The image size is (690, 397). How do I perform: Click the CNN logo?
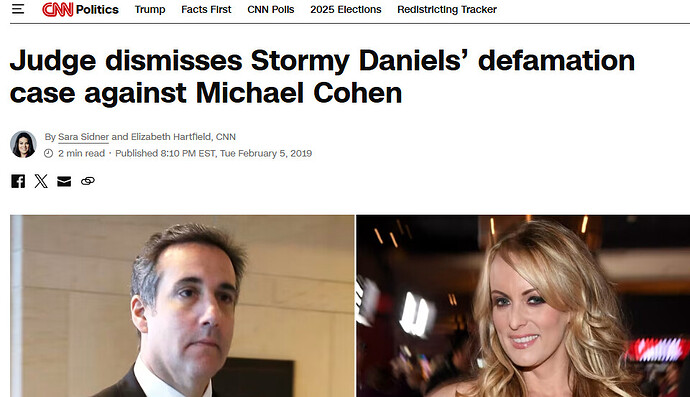(57, 9)
